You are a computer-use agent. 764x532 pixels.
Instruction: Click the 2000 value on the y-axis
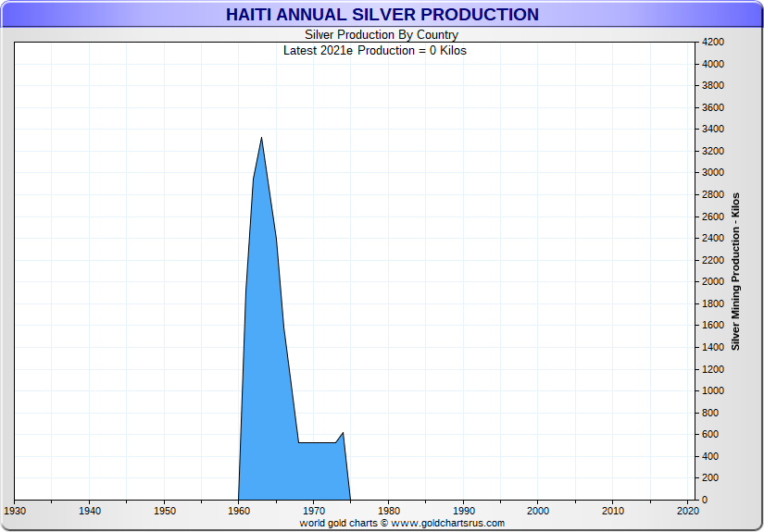(712, 282)
